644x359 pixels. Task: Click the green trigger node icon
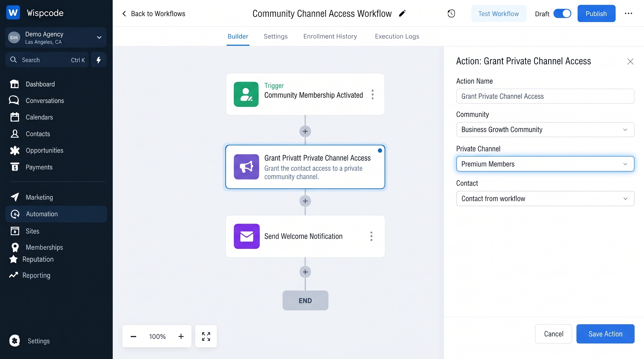click(246, 94)
